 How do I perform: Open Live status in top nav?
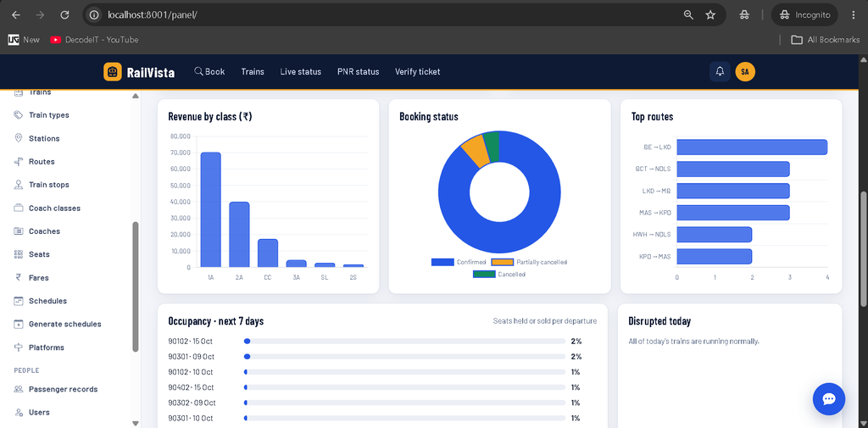point(301,71)
